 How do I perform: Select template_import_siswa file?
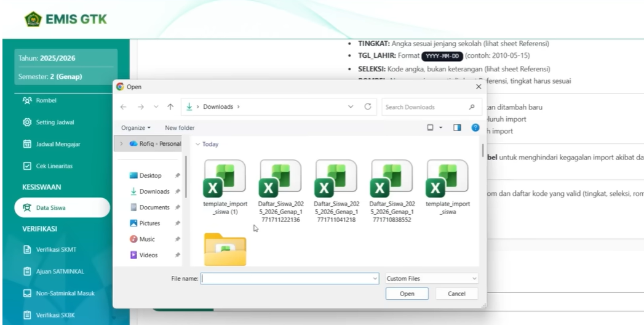(x=448, y=187)
